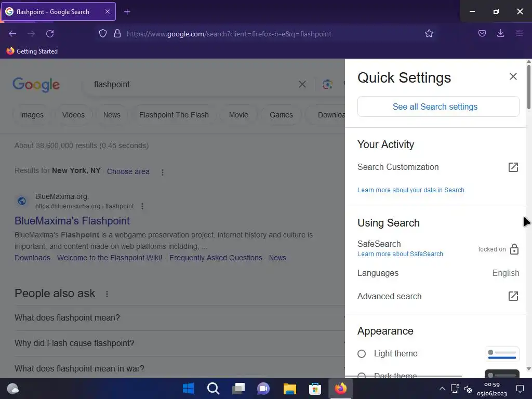Open notification center icon
Image resolution: width=532 pixels, height=399 pixels.
point(520,389)
